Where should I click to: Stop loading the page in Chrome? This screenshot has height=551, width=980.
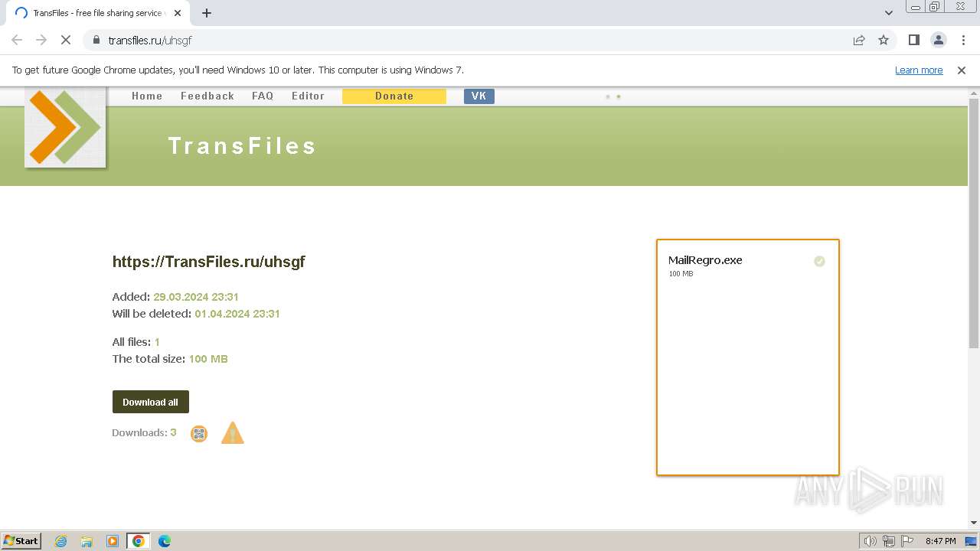click(66, 40)
